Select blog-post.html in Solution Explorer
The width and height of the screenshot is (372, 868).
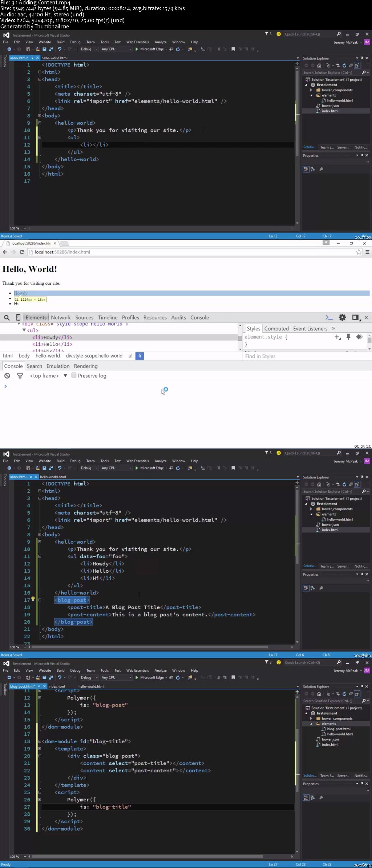(339, 729)
